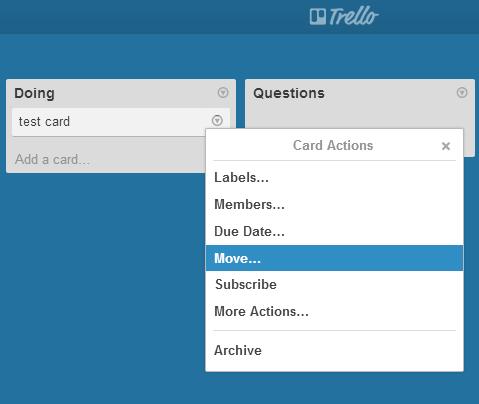Click the Trello logo in the header
The width and height of the screenshot is (479, 404).
tap(344, 16)
